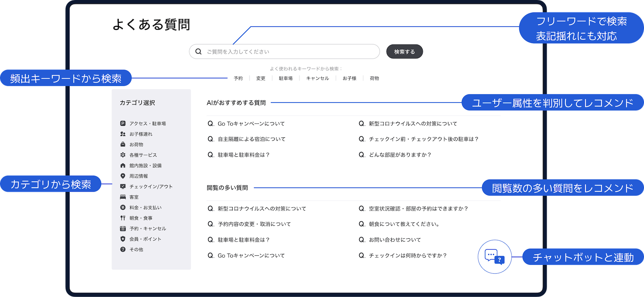The height and width of the screenshot is (297, 644).
Task: Click the bed icon beside 客室
Action: click(x=123, y=197)
